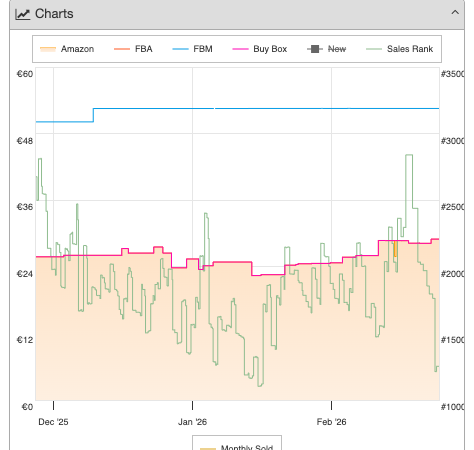Click the #2500 sales rank axis label
The height and width of the screenshot is (450, 474).
click(452, 207)
